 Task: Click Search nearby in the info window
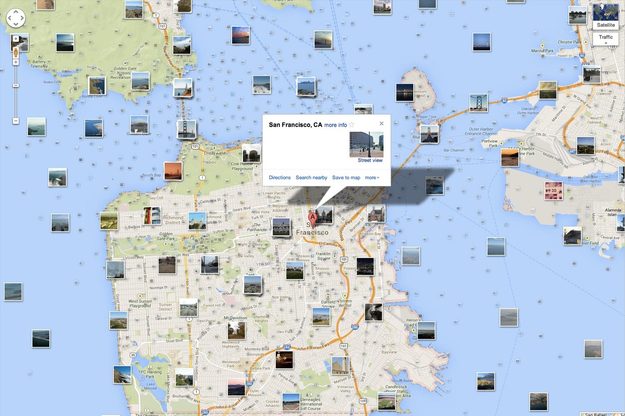tap(311, 178)
